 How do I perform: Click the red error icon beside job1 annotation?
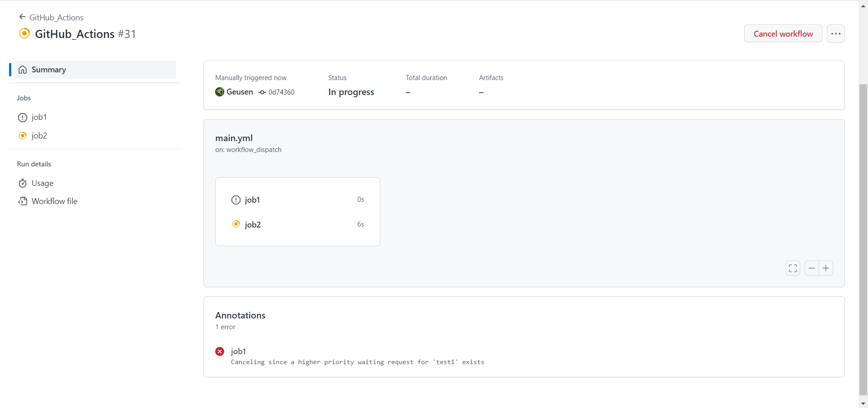point(220,351)
